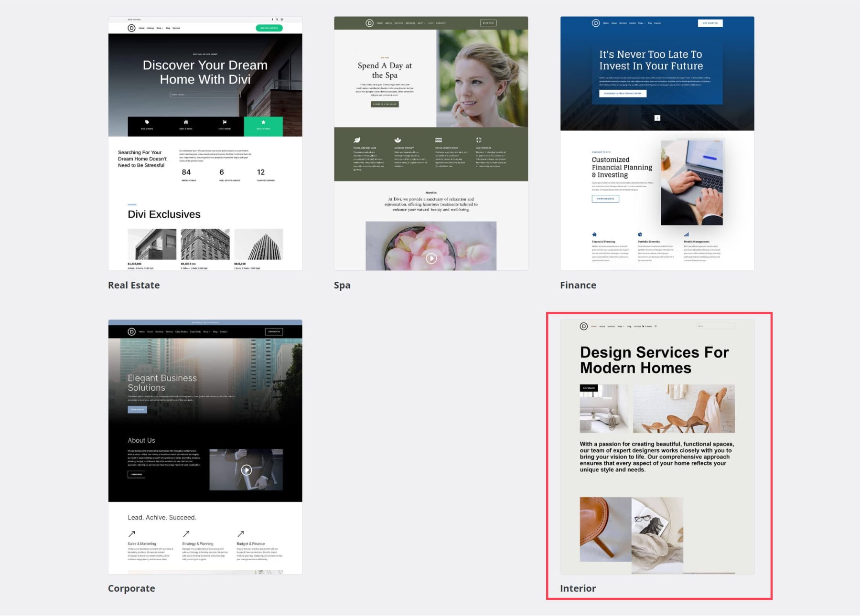
Task: Expand the Shop dropdown in the Interior menu
Action: pyautogui.click(x=621, y=326)
